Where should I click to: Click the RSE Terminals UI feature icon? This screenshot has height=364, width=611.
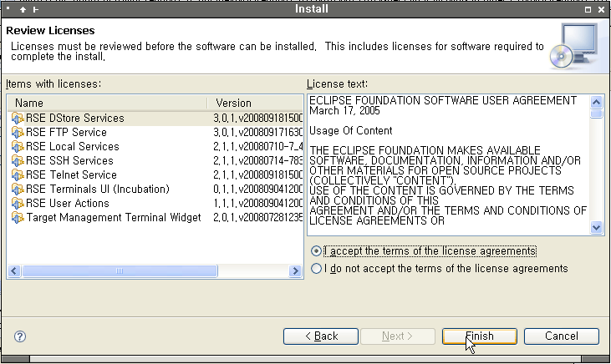coord(18,190)
